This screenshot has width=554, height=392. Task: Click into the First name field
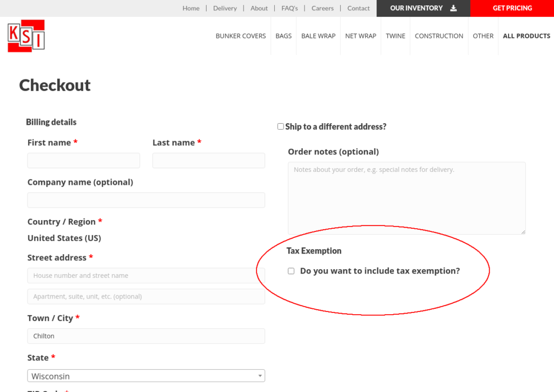83,161
